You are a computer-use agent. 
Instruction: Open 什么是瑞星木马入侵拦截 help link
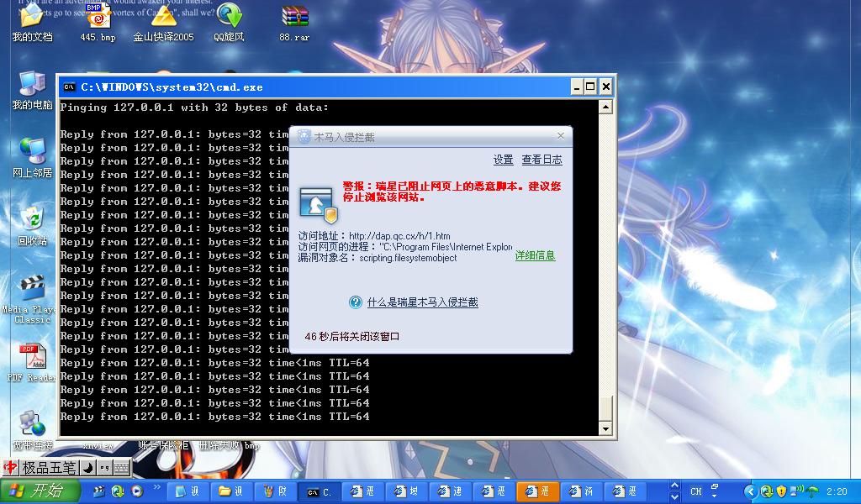tap(422, 302)
